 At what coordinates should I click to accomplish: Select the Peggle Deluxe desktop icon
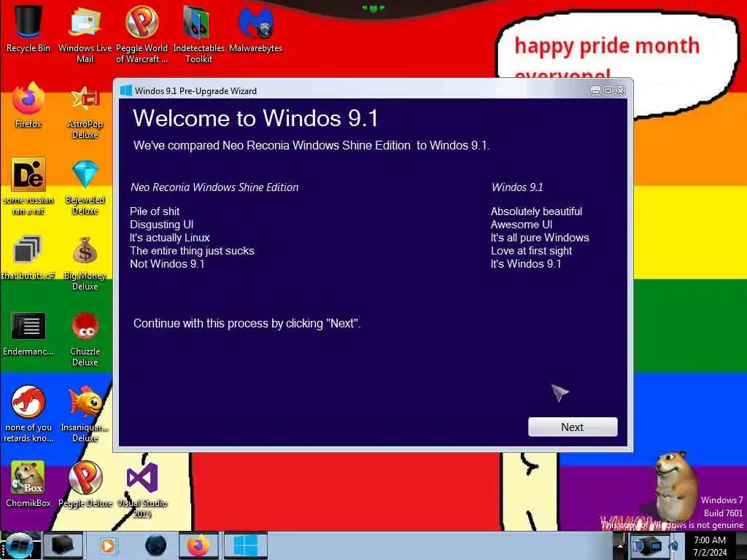point(85,484)
